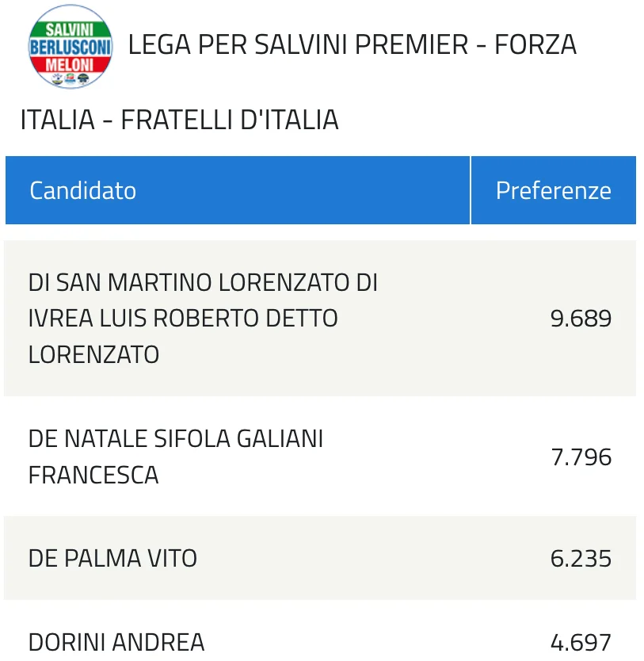Click the word LORENZATO on third name line

[x=93, y=354]
